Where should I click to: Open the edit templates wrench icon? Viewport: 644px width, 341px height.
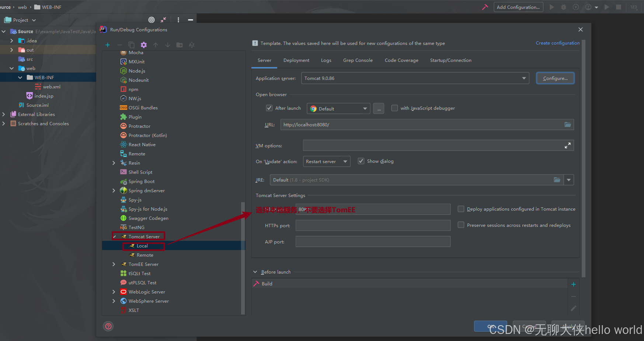(144, 45)
